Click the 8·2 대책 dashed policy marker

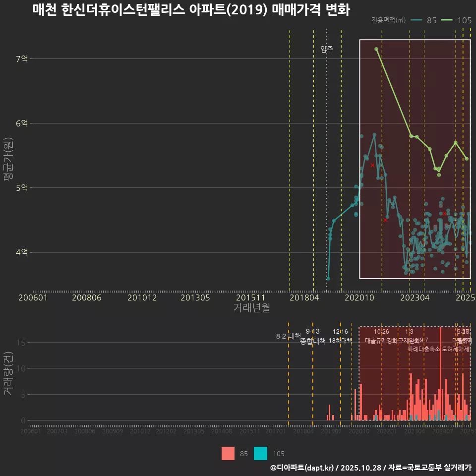[x=288, y=336]
